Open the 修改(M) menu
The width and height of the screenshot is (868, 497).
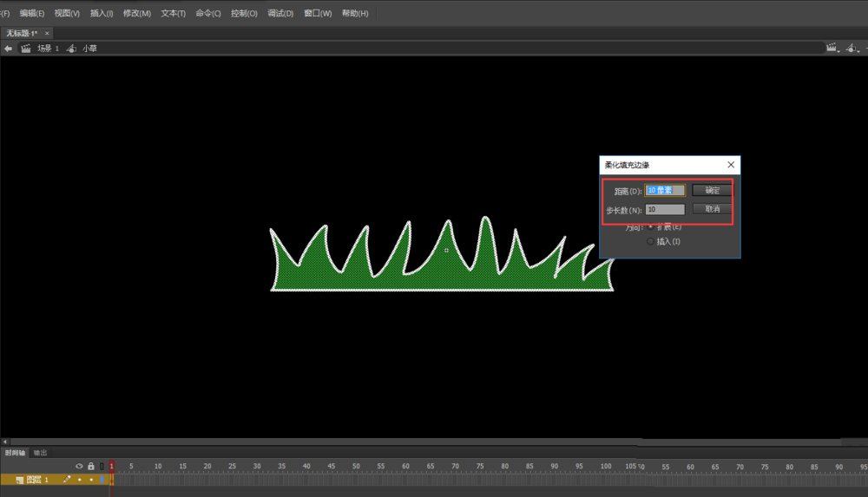coord(136,14)
